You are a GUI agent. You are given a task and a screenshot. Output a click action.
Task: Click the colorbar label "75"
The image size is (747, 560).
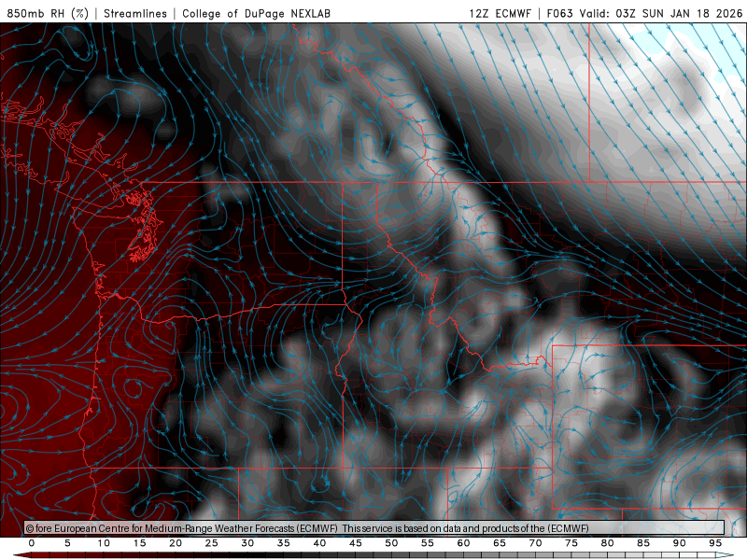pyautogui.click(x=571, y=543)
